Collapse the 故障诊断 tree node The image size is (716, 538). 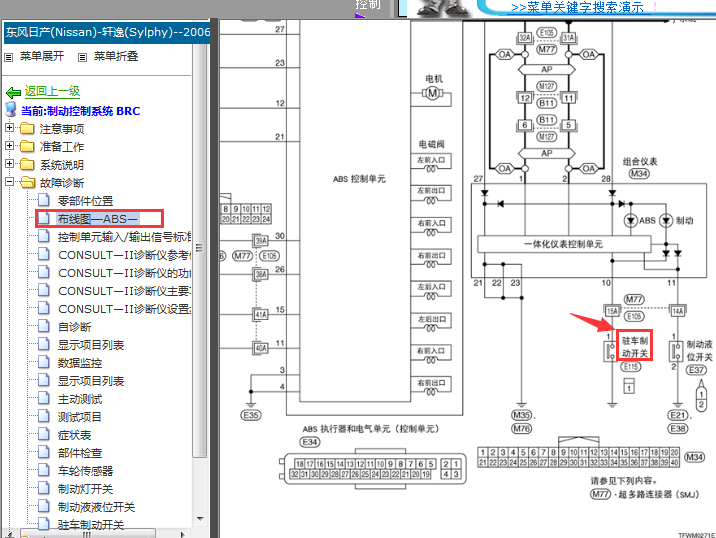tap(9, 181)
